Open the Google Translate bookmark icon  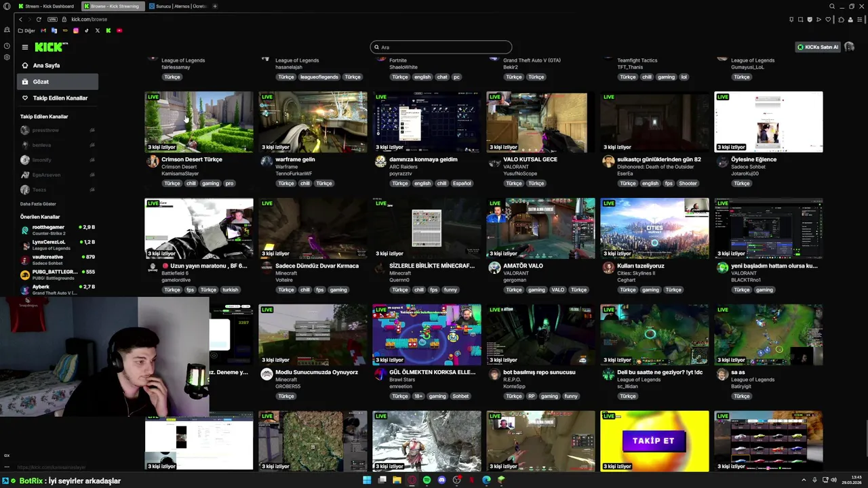point(54,30)
